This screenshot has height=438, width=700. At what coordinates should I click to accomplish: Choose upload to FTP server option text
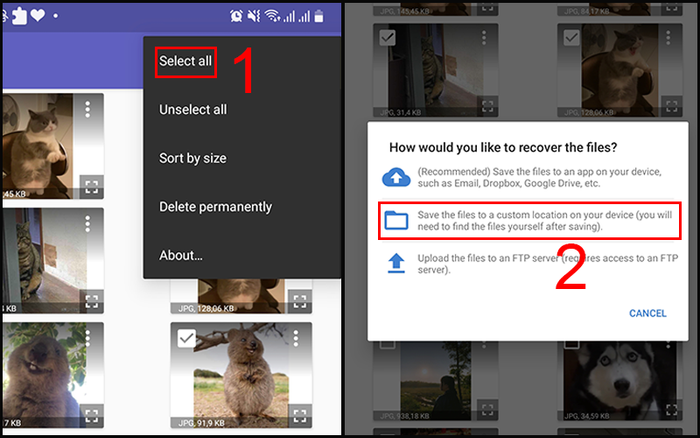click(x=547, y=264)
